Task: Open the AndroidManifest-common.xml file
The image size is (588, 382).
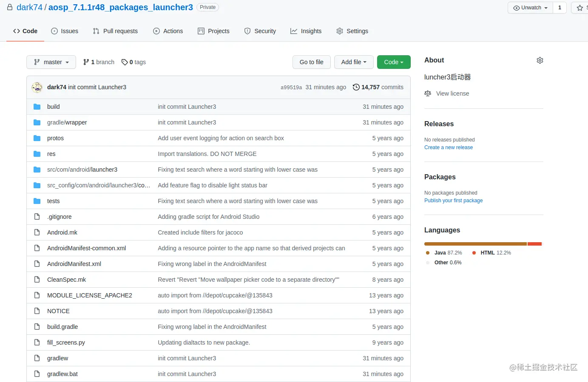Action: tap(86, 248)
